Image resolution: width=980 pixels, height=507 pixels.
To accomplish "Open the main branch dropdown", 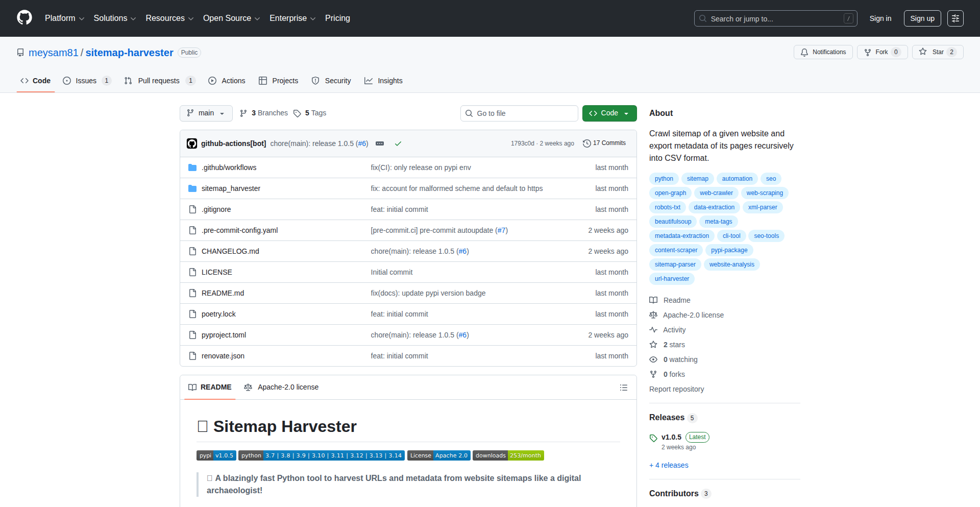I will pos(206,113).
